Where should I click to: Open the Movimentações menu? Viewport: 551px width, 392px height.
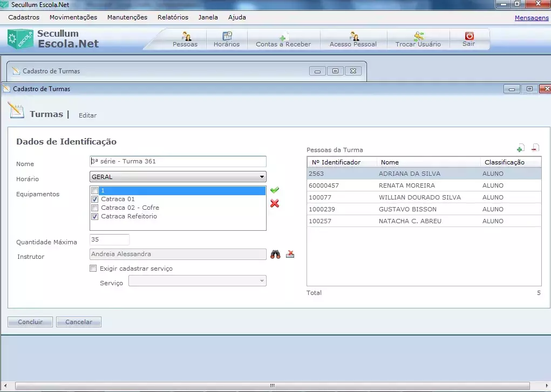tap(73, 17)
